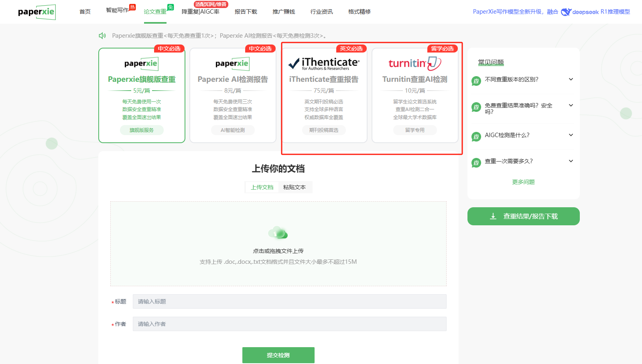Click 提交检测 button
This screenshot has height=364, width=642.
tap(278, 355)
